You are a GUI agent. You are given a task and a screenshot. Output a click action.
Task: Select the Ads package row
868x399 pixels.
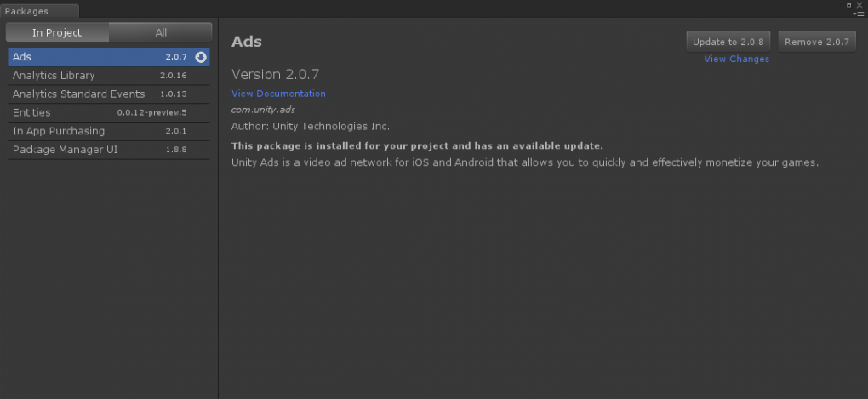pyautogui.click(x=109, y=57)
